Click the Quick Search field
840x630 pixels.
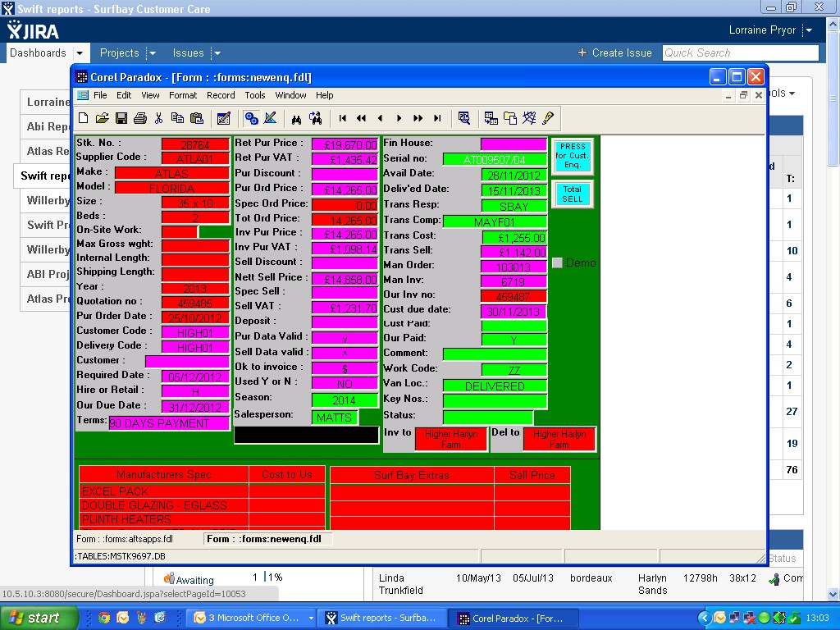pos(740,52)
